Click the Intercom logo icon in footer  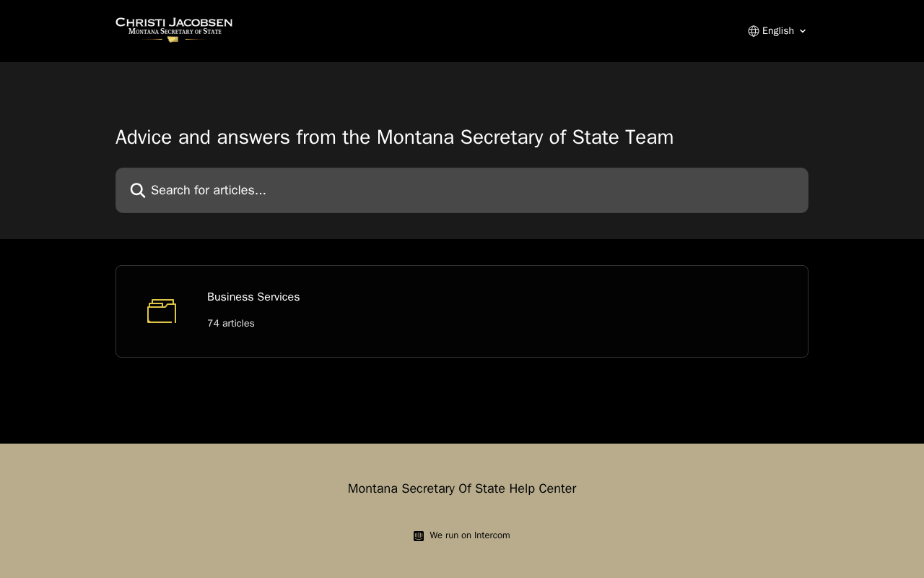419,536
